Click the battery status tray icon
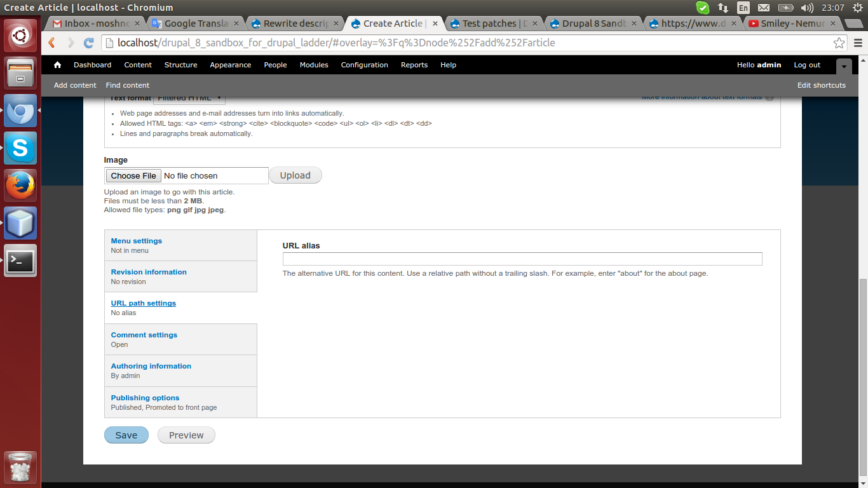This screenshot has height=488, width=868. pyautogui.click(x=785, y=8)
